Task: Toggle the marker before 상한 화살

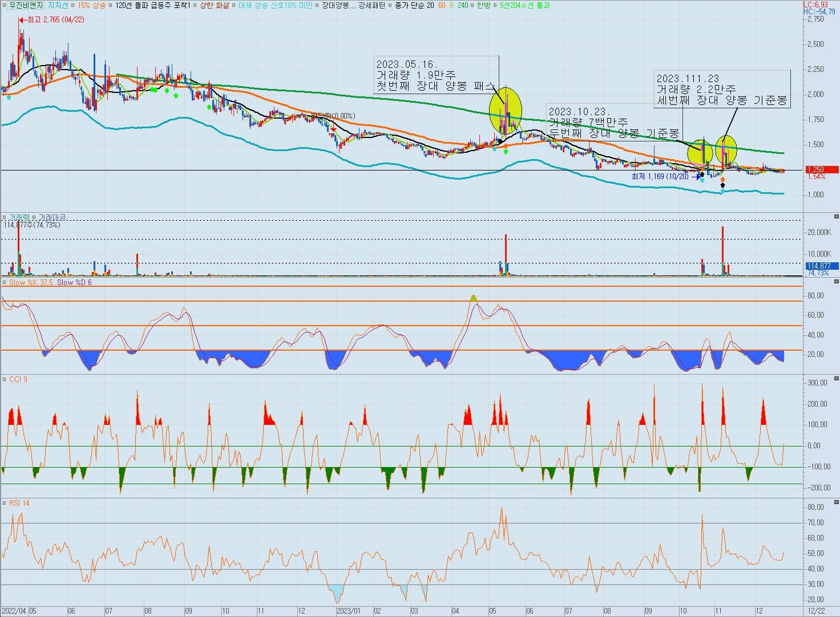Action: click(195, 5)
